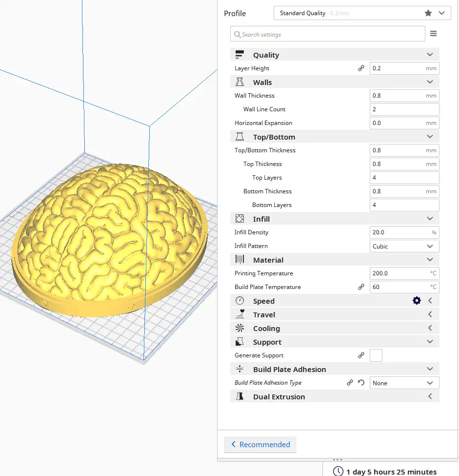Click the Profile label text
Viewport: 459px width, 476px height.
coord(235,13)
